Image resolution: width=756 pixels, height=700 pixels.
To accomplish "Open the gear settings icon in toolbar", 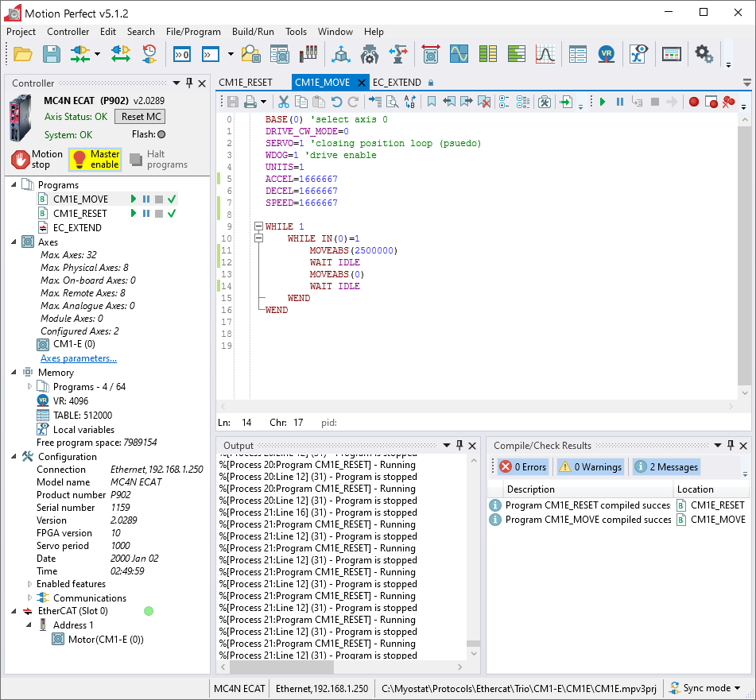I will (x=704, y=53).
